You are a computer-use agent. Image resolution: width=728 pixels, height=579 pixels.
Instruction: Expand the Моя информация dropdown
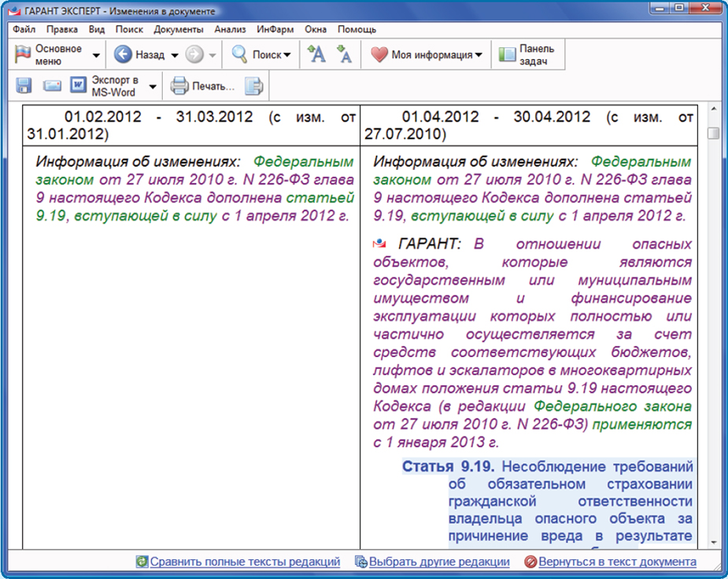point(479,56)
